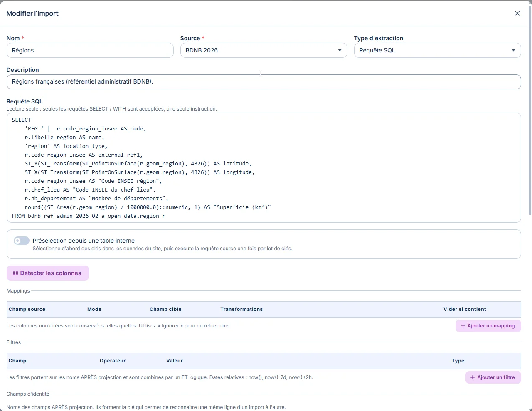Click the Nom field containing Régions
The image size is (532, 411).
tap(90, 50)
